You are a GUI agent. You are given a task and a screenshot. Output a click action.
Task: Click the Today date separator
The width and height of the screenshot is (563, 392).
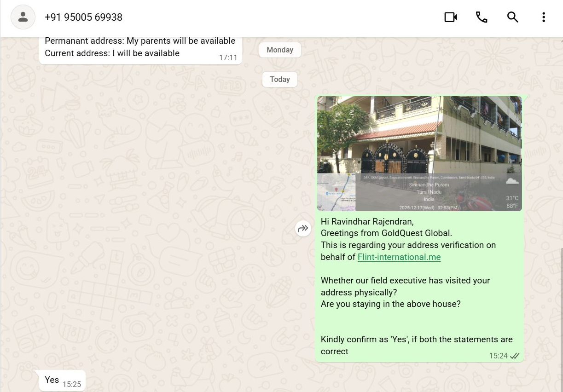(x=280, y=80)
